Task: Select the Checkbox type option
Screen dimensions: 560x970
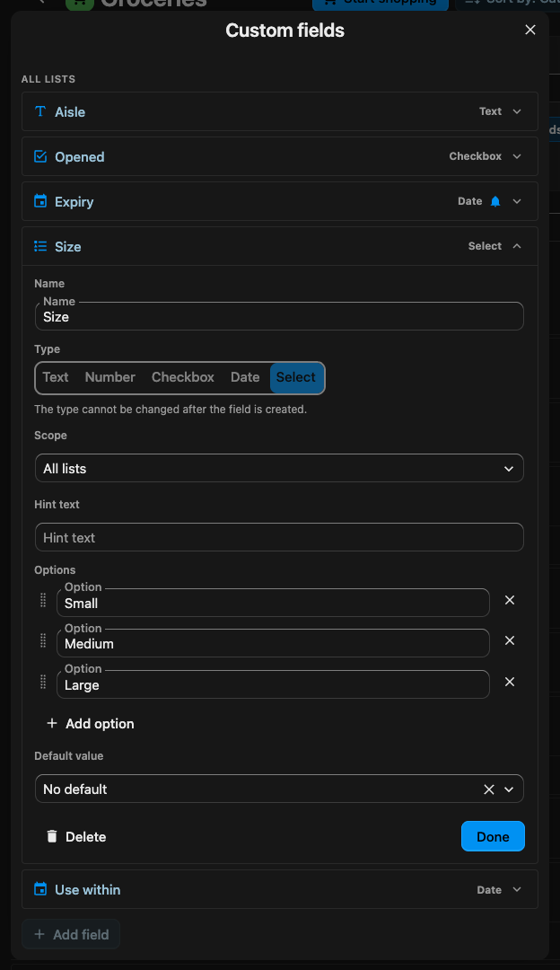Action: [x=183, y=377]
